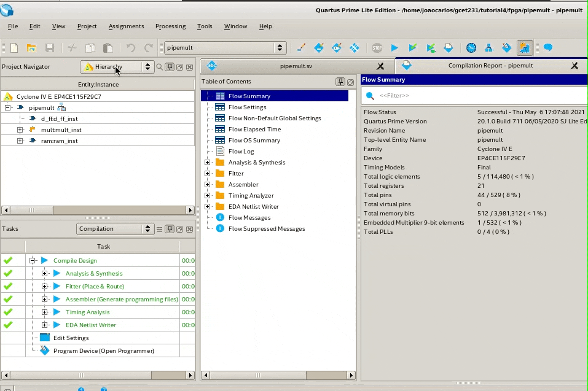Close the Project Navigator panel
Viewport: 588px width, 391px height.
pos(190,67)
